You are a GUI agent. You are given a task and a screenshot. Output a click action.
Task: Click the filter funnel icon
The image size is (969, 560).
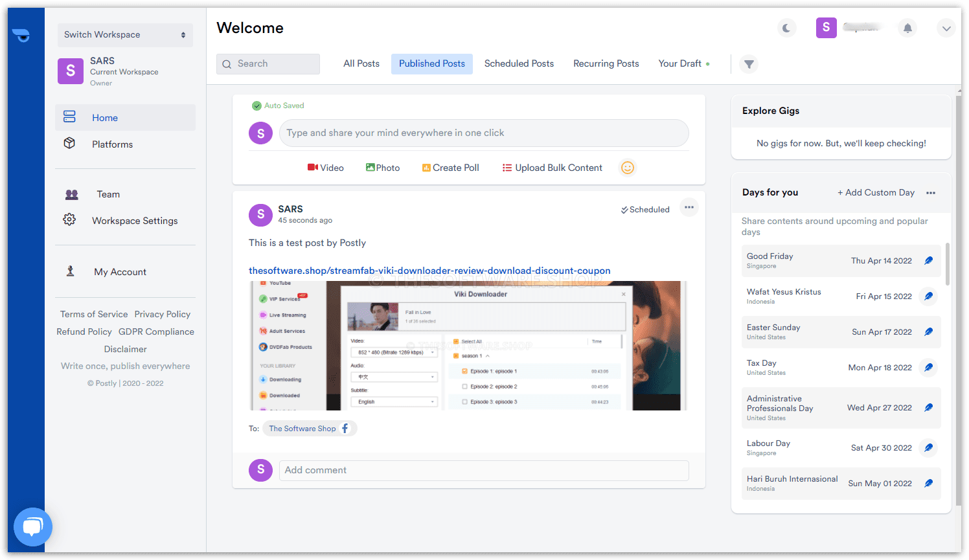tap(749, 64)
